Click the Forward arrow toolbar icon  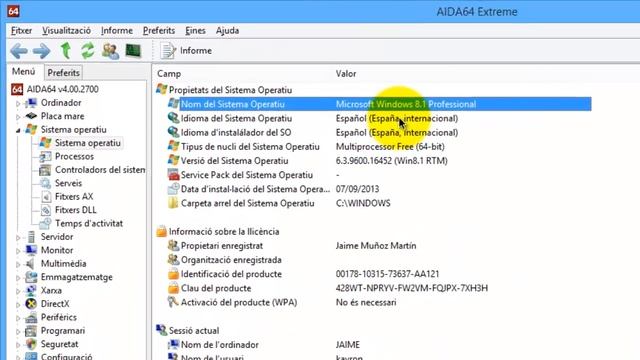click(42, 51)
